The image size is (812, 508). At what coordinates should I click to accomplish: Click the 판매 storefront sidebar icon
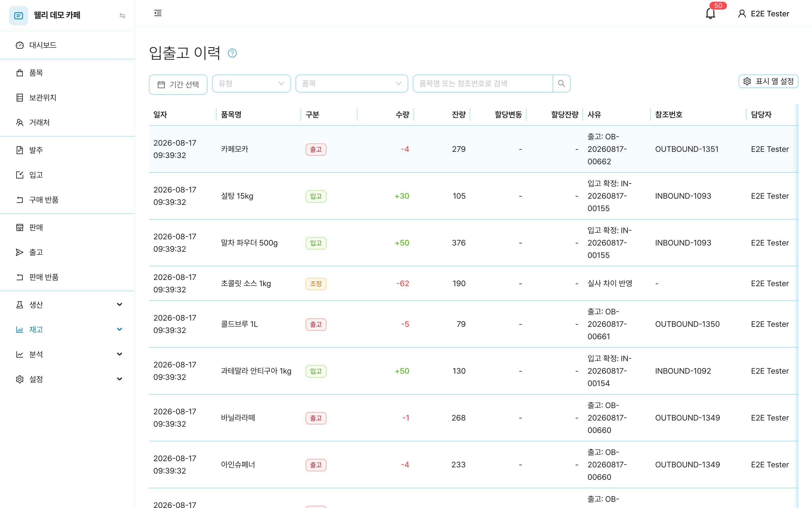click(x=20, y=227)
